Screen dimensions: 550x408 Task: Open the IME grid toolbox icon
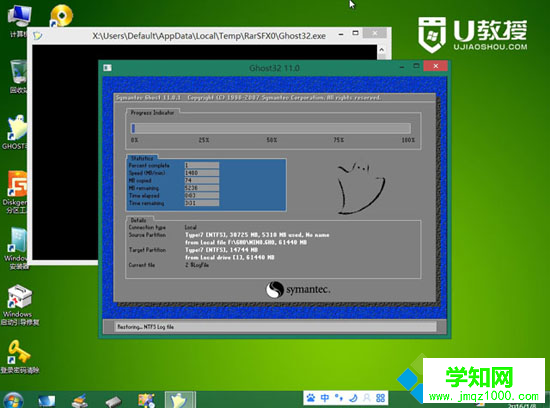coord(380,398)
